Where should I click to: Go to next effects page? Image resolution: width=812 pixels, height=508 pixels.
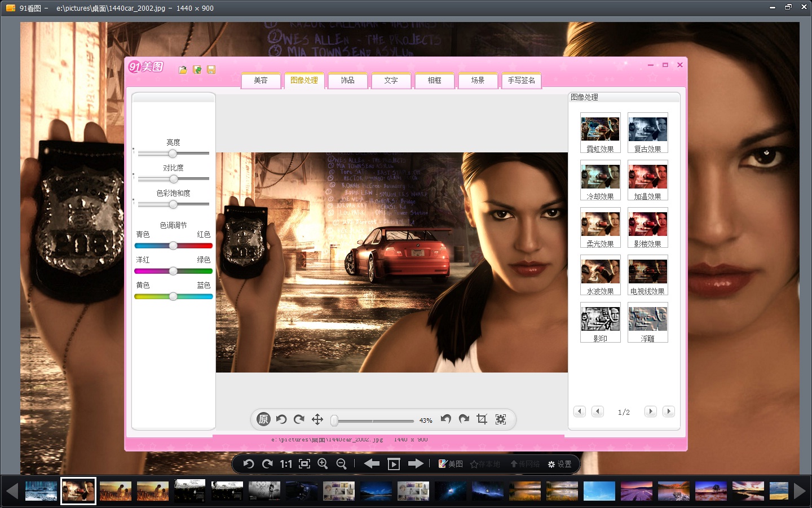point(651,411)
